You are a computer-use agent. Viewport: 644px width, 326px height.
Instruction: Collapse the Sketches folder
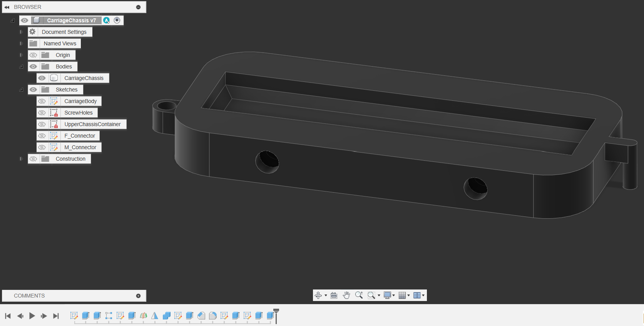pos(21,90)
